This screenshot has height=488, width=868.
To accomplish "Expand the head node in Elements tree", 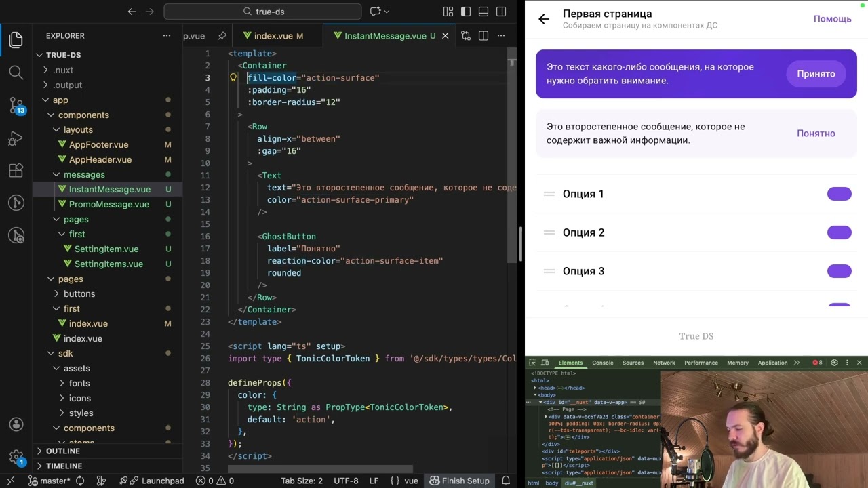I will 536,388.
